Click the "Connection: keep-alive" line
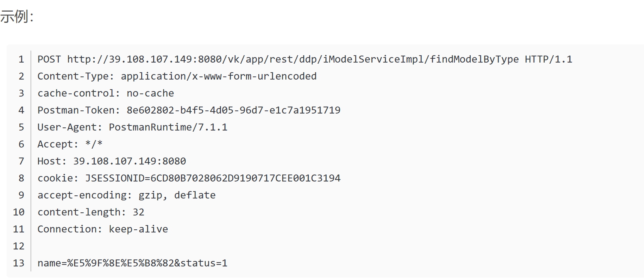The height and width of the screenshot is (278, 644). [x=103, y=229]
